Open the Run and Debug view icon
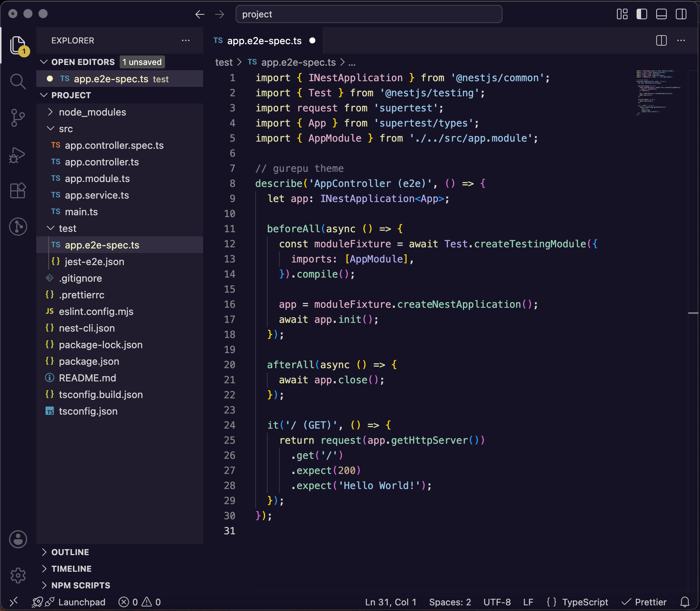The image size is (700, 611). tap(18, 154)
